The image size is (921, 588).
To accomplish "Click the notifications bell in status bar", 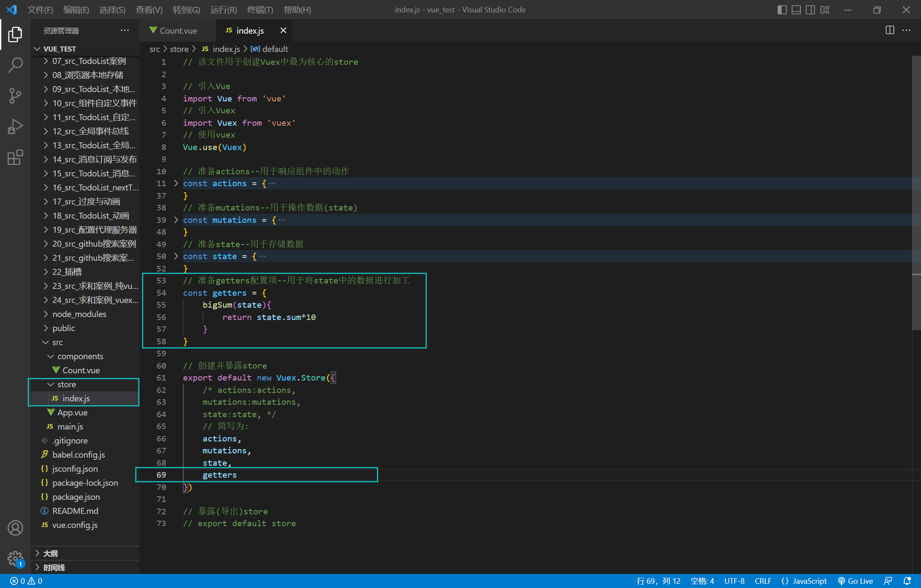I will click(x=907, y=581).
